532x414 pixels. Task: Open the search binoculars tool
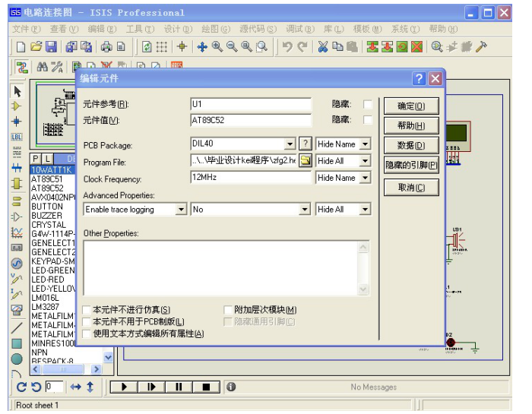[42, 67]
